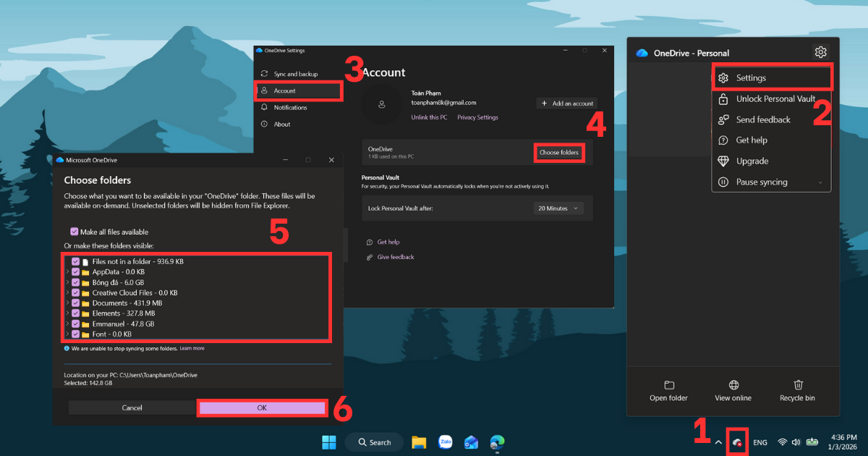Open the settings gear in OneDrive - Personal header
The height and width of the screenshot is (456, 868).
[820, 52]
